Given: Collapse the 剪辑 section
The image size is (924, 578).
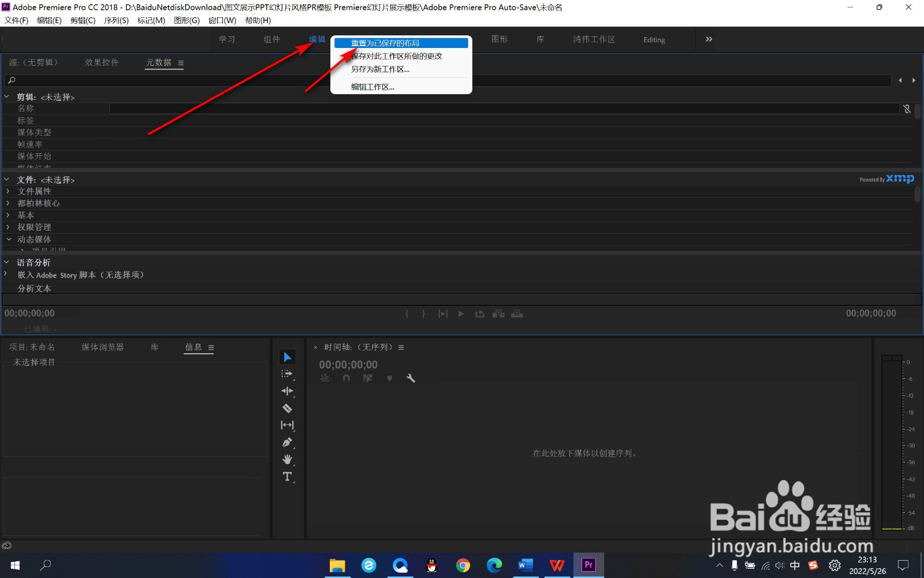Looking at the screenshot, I should pos(7,97).
